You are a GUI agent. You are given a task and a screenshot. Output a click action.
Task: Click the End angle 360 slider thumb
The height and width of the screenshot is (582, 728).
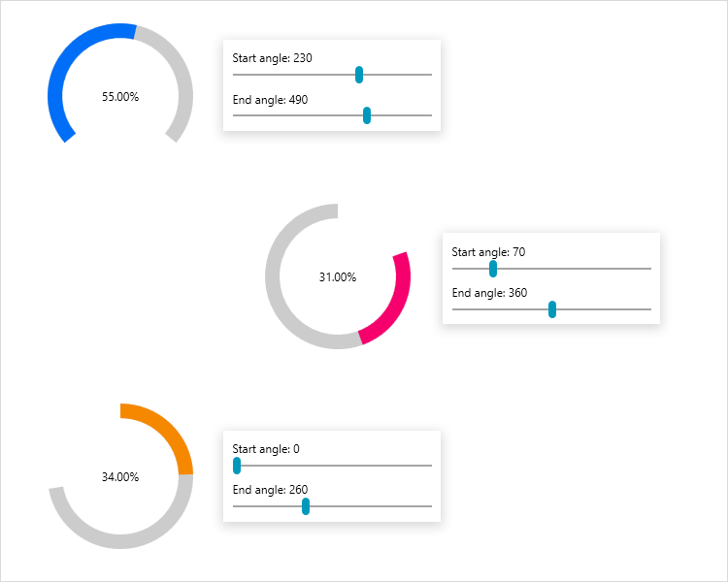pos(552,309)
